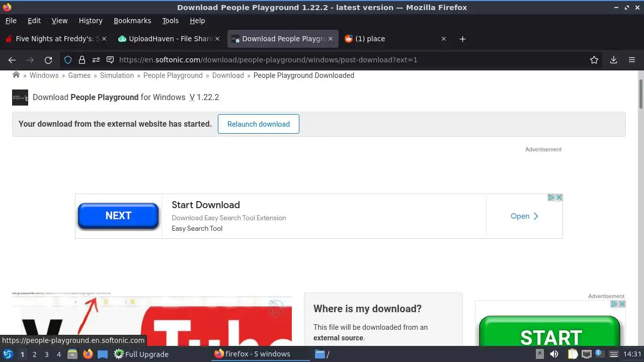
Task: Click the Relaunch download button
Action: pos(259,124)
